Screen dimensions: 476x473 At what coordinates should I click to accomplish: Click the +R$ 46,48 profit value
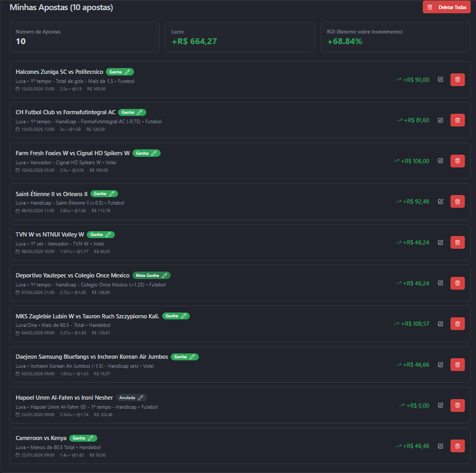(416, 446)
